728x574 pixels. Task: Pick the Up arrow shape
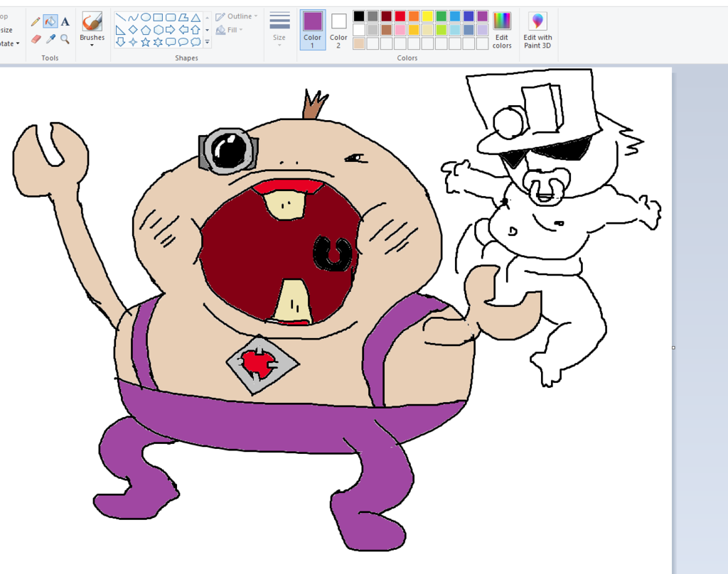point(196,30)
